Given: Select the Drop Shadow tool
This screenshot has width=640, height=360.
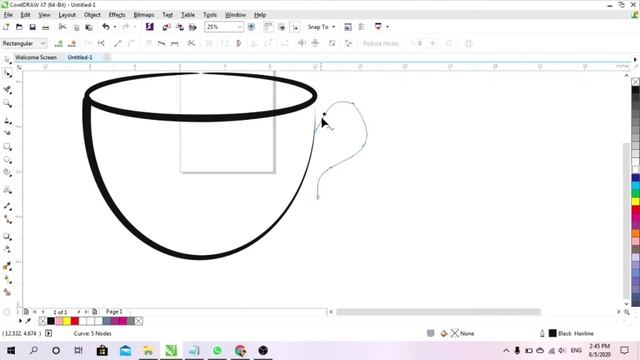Looking at the screenshot, I should (7, 236).
